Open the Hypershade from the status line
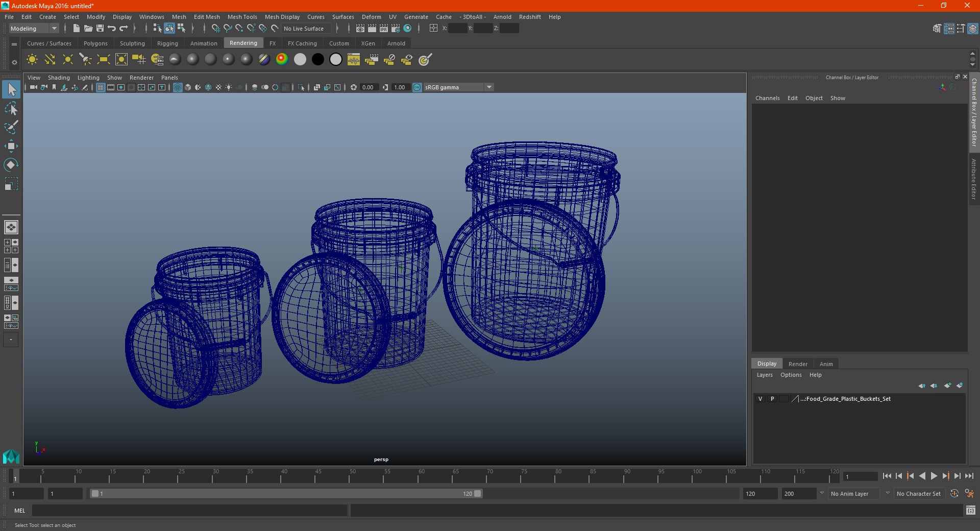This screenshot has height=531, width=980. coord(407,29)
